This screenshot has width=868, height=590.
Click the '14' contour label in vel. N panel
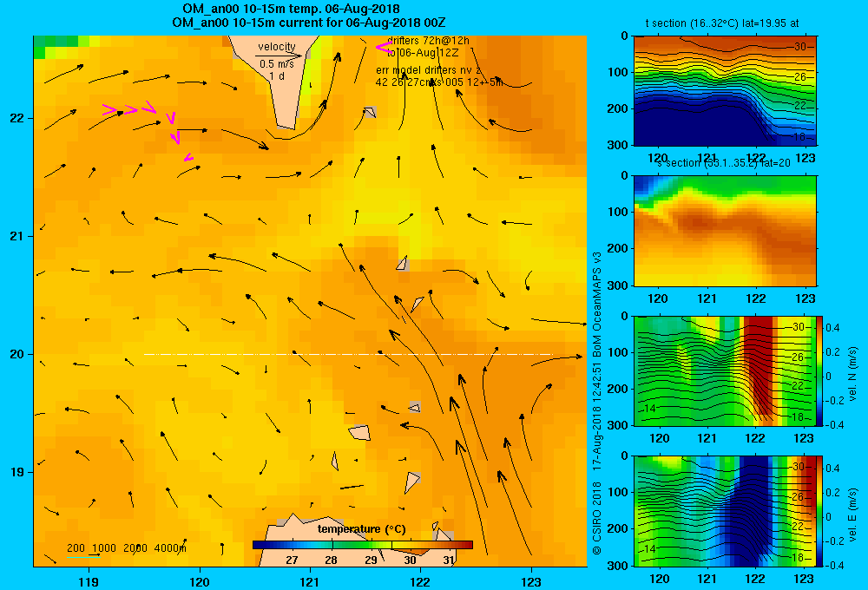pyautogui.click(x=650, y=409)
